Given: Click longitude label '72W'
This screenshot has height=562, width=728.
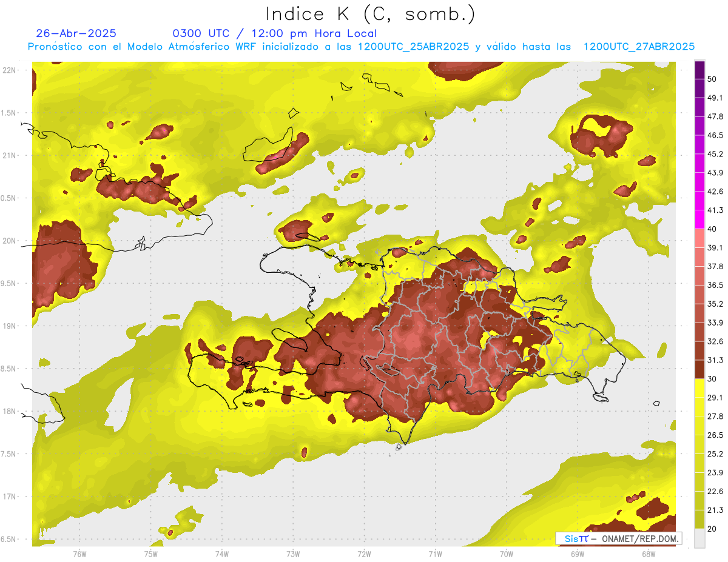Looking at the screenshot, I should pyautogui.click(x=364, y=554).
